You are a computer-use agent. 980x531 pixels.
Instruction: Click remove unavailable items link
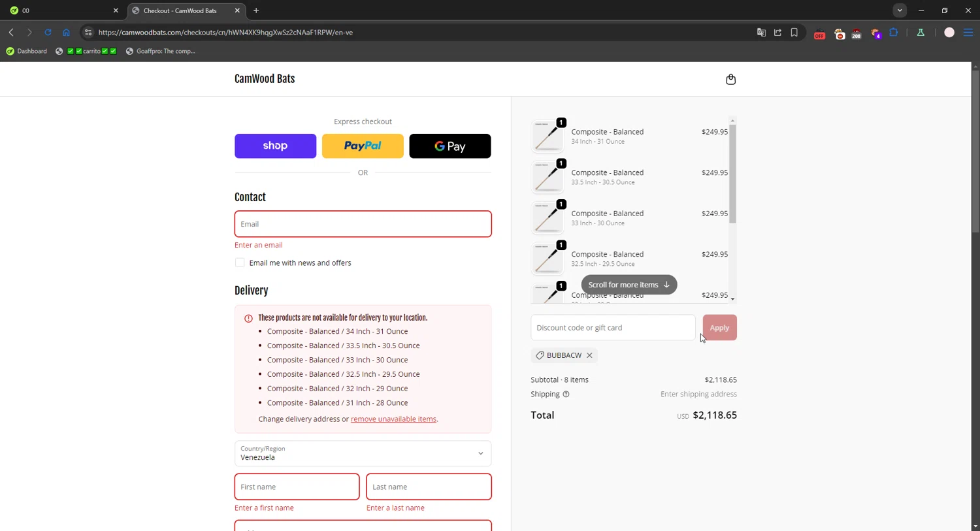point(393,419)
